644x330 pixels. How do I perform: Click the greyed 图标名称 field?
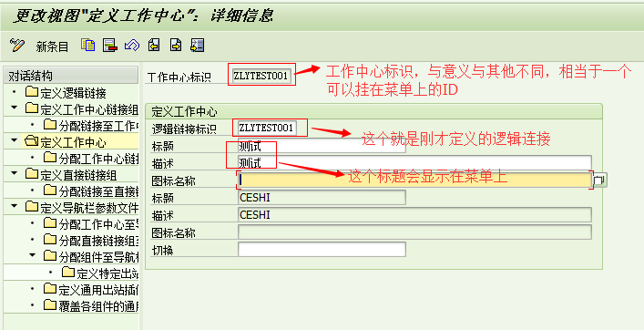point(414,232)
